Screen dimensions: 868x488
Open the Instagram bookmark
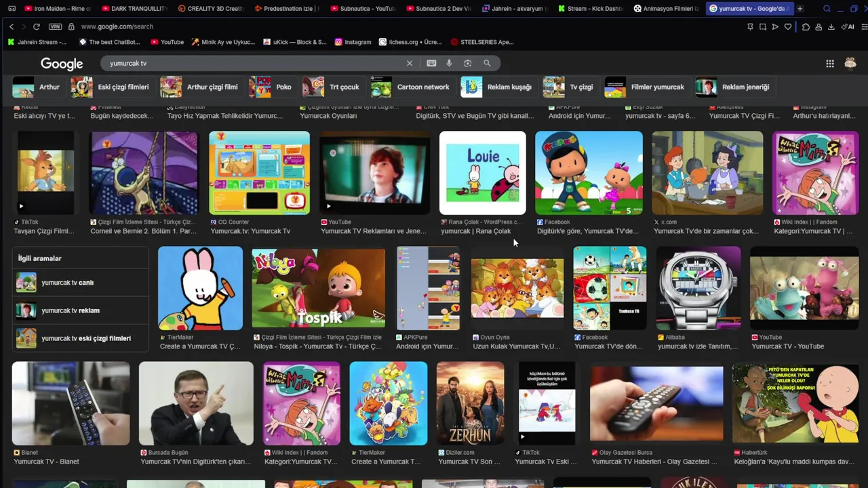point(353,42)
